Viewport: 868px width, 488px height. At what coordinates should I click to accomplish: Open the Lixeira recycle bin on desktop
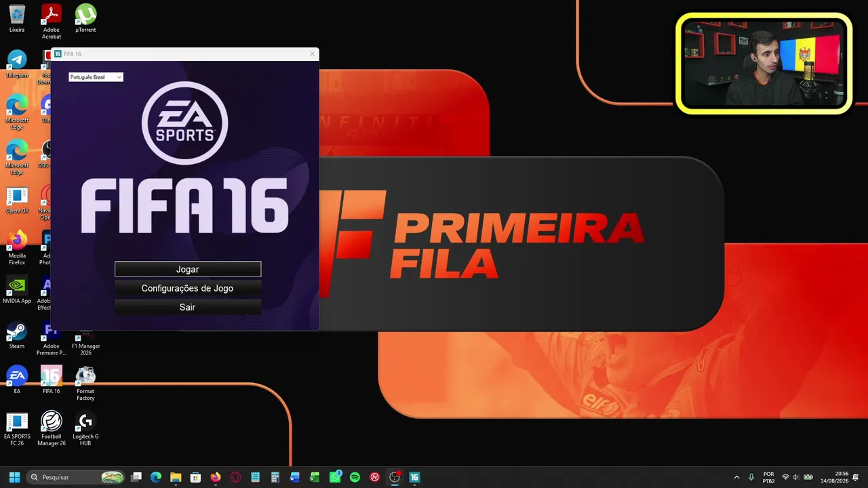(x=17, y=19)
